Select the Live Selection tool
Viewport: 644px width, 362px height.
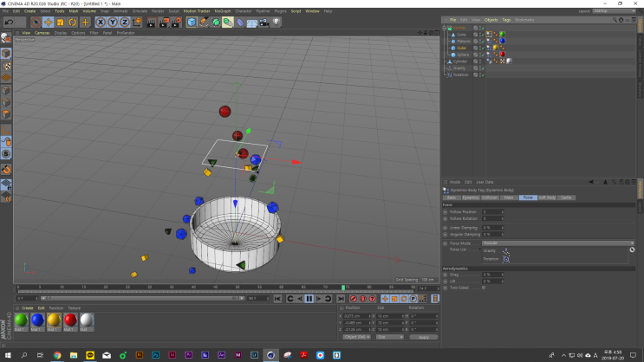[36, 23]
